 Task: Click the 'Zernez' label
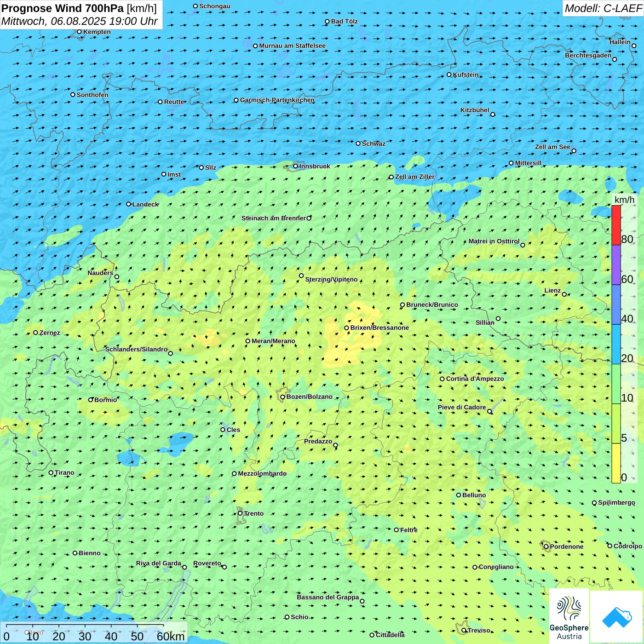[x=50, y=333]
